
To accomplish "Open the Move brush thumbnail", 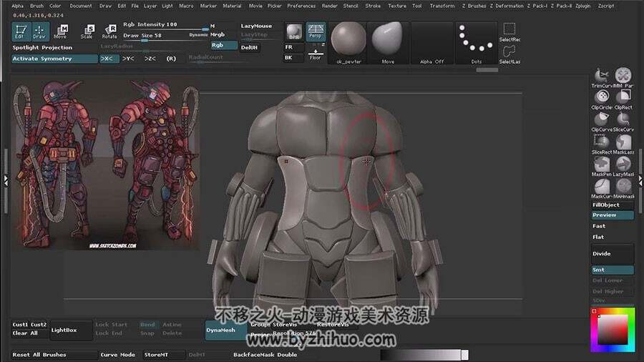I will [x=388, y=43].
